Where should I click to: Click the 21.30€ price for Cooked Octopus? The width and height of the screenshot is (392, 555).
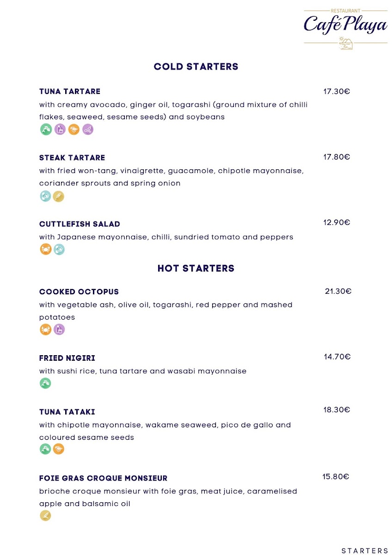click(338, 291)
